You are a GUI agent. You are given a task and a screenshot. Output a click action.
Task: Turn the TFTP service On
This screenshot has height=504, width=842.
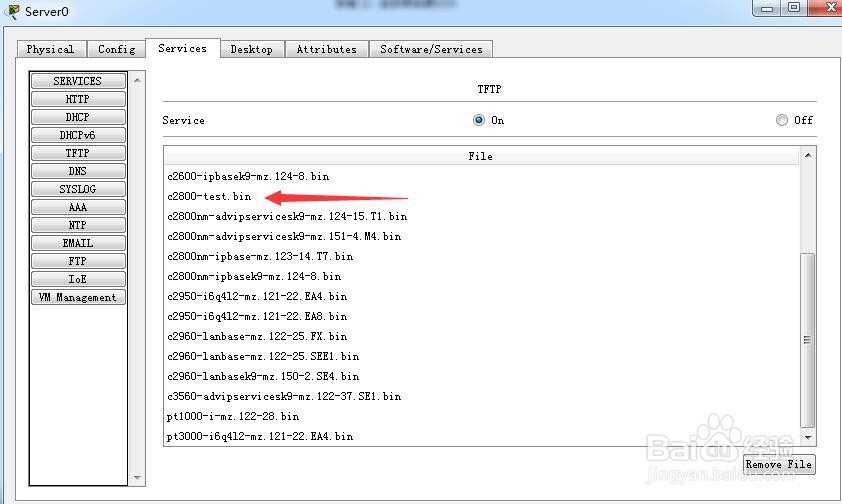[478, 120]
